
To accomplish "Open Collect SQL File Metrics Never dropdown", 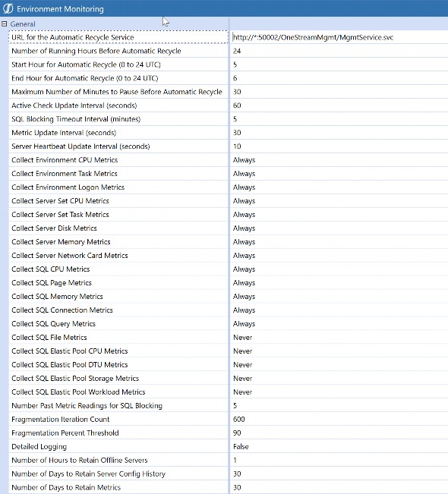I will pos(339,338).
